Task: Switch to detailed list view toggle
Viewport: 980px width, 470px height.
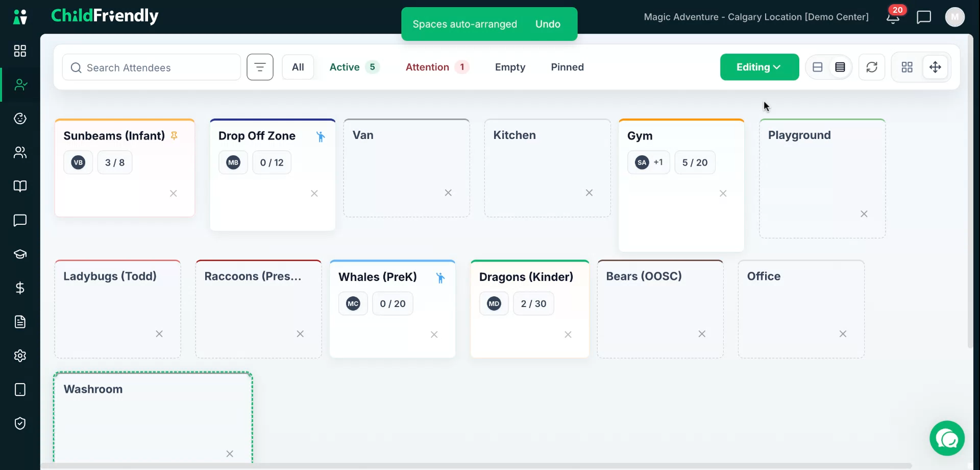Action: (x=840, y=67)
